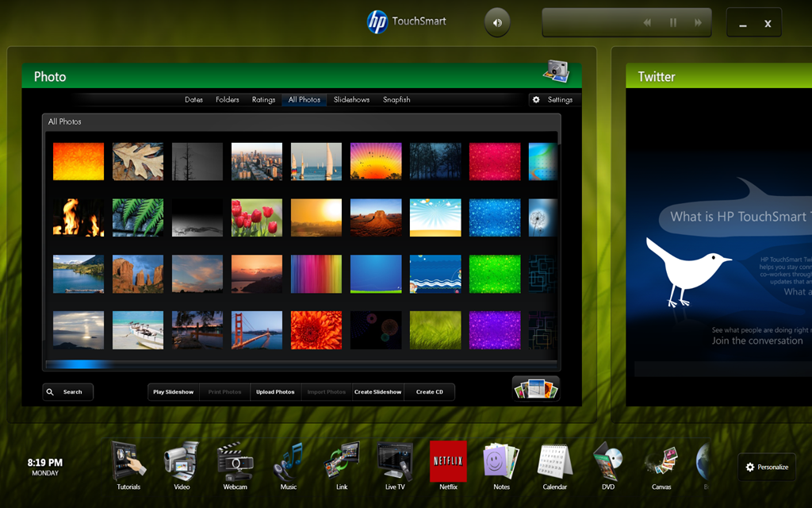Image resolution: width=812 pixels, height=508 pixels.
Task: Select the campfire flames thumbnail
Action: tap(79, 217)
